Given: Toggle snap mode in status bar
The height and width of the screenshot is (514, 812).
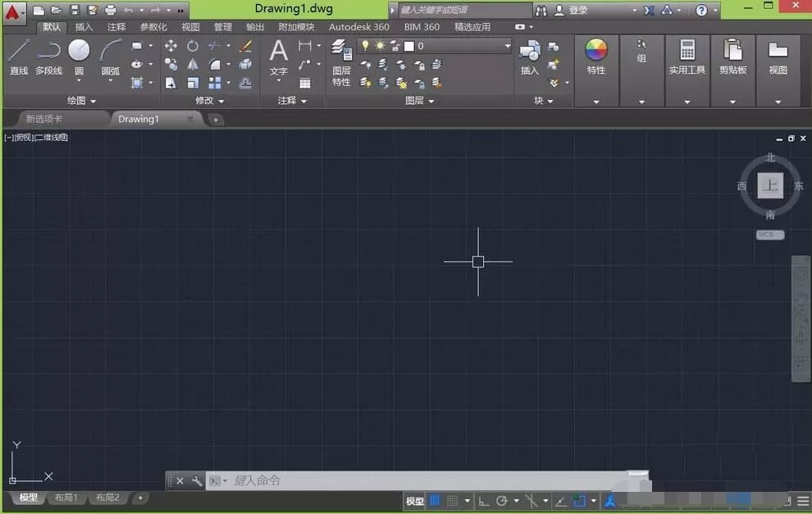Looking at the screenshot, I should tap(453, 501).
